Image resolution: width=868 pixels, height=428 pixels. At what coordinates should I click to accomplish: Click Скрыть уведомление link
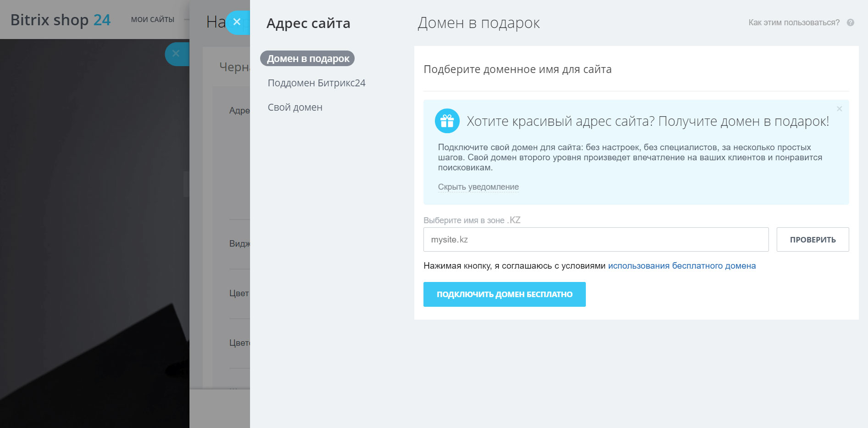[478, 187]
